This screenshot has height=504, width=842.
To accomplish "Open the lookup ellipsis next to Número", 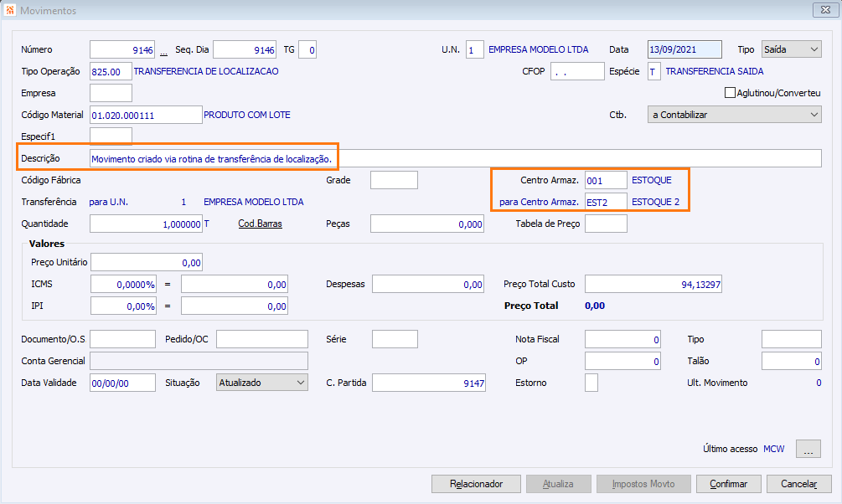I will (163, 51).
